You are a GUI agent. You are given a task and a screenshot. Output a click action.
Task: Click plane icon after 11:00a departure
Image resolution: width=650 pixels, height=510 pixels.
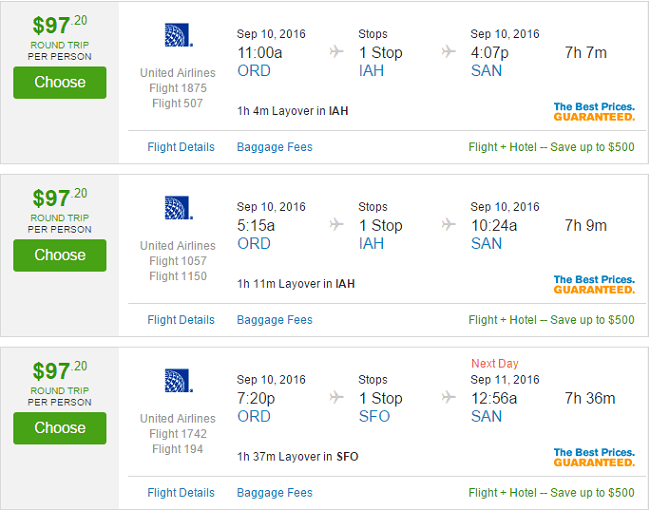[x=337, y=52]
